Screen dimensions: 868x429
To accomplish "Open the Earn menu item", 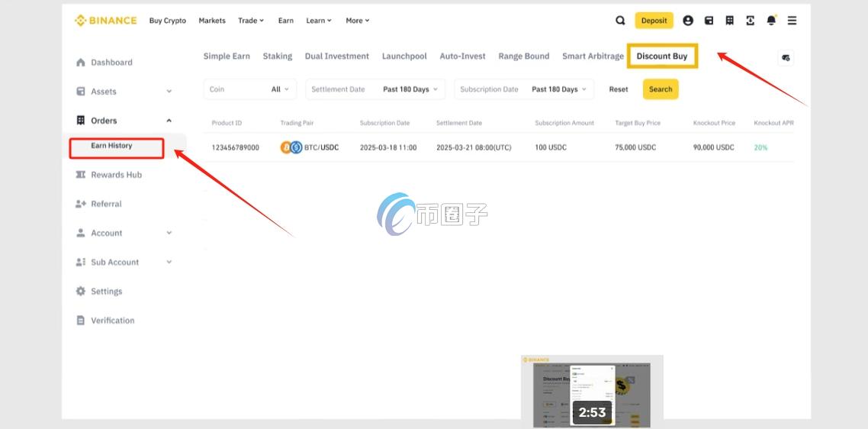I will click(285, 21).
